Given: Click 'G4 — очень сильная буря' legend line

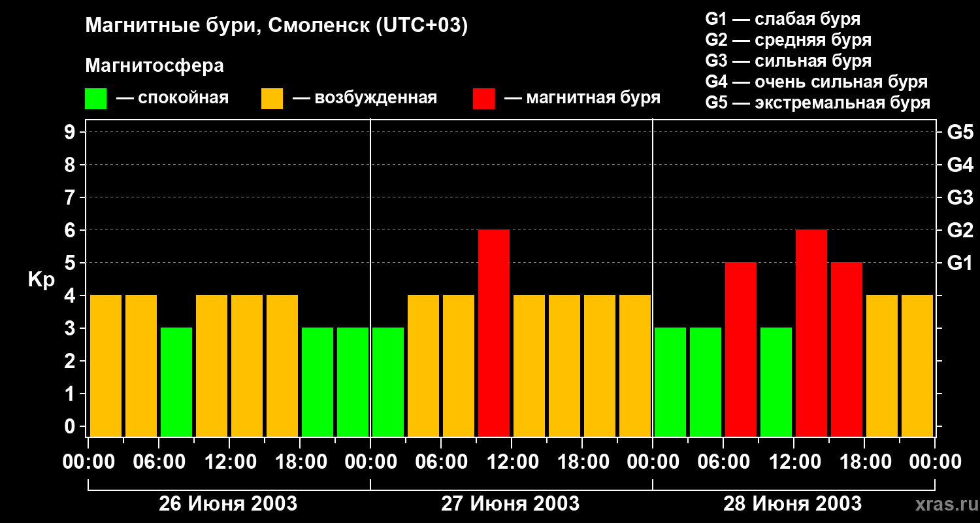Looking at the screenshot, I should pos(817,82).
